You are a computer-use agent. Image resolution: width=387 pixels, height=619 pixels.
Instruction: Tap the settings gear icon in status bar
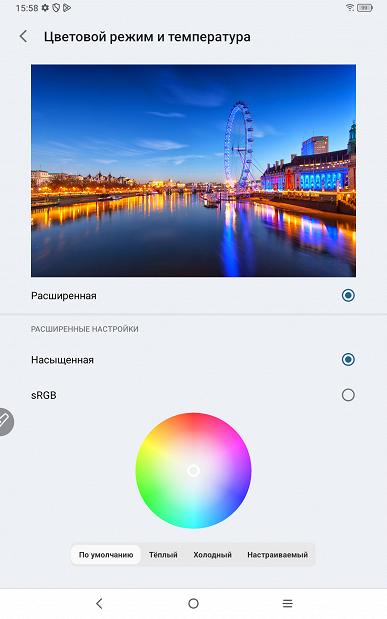(45, 8)
